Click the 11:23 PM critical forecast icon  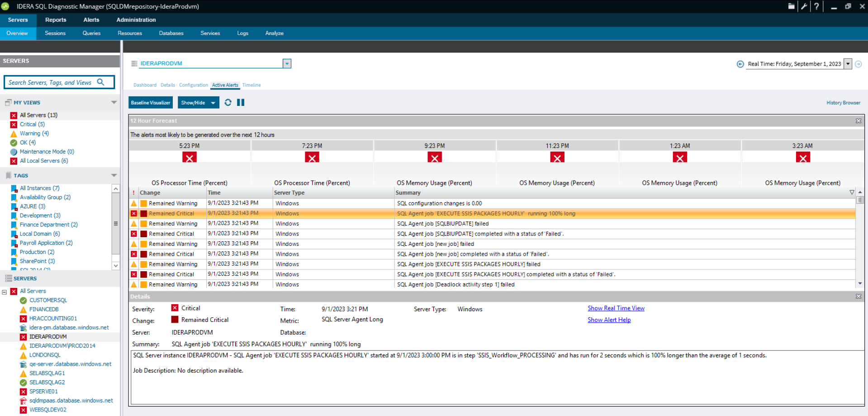click(557, 158)
